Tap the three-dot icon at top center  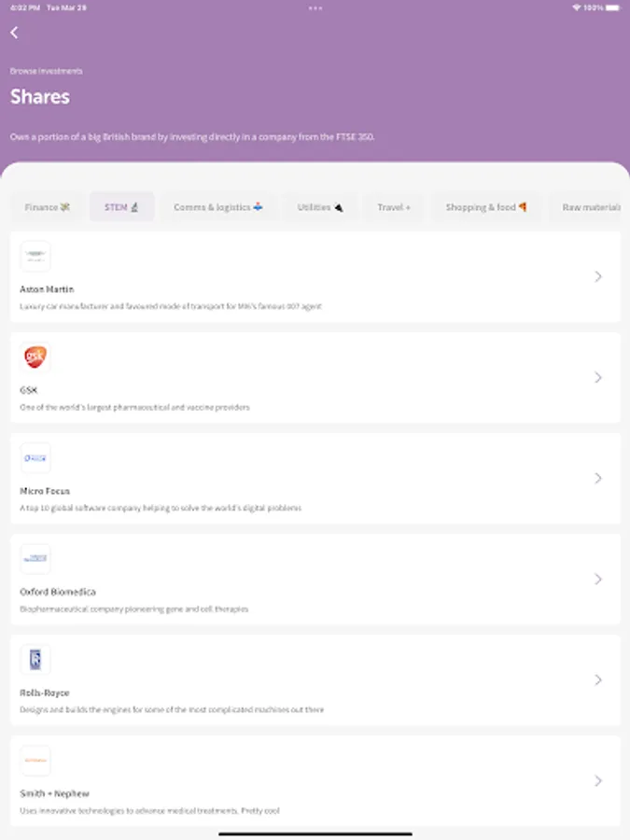(315, 7)
